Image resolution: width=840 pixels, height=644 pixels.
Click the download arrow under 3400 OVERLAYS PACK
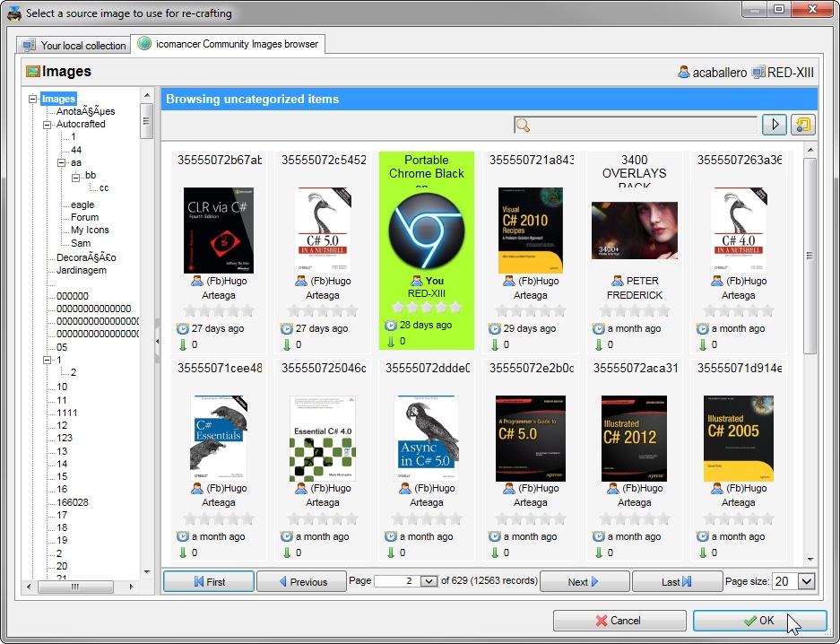coord(599,344)
